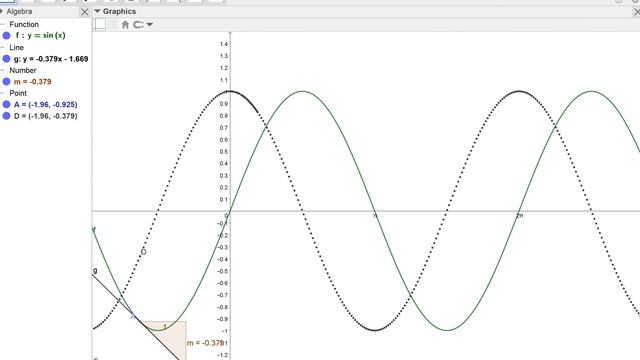
Task: Click the 'Number' category label
Action: (x=23, y=70)
